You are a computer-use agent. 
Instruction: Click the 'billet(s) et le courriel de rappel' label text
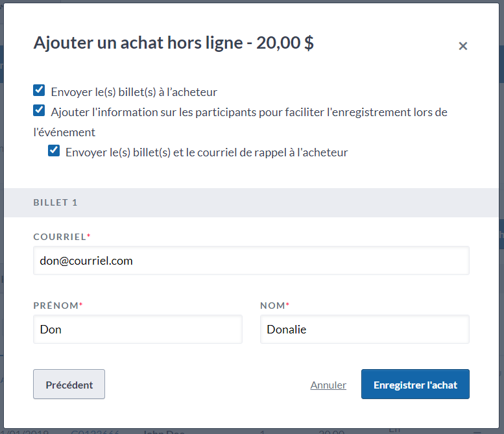pos(206,153)
